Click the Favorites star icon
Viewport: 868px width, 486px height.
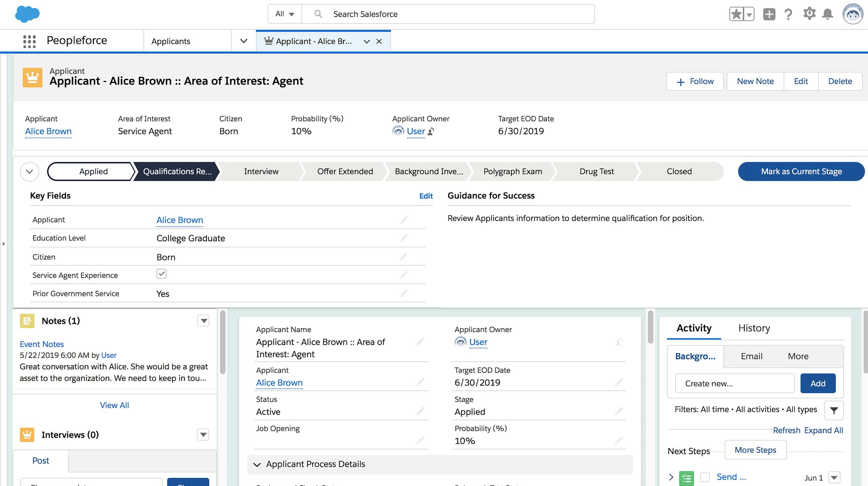[x=736, y=14]
